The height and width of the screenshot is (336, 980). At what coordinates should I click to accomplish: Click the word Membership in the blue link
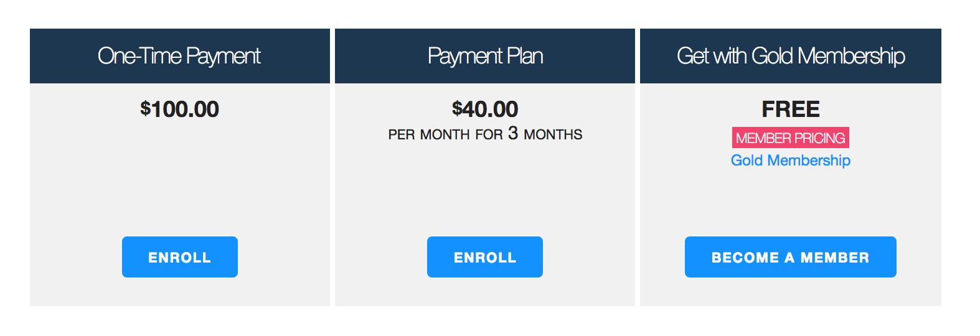(x=808, y=161)
